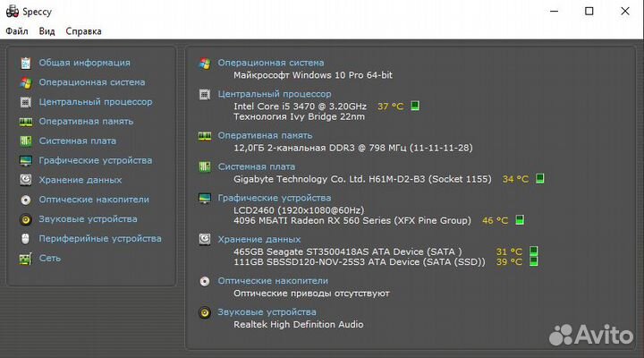
Task: Click the GPU temperature indicator next to 46 °C
Action: [520, 220]
